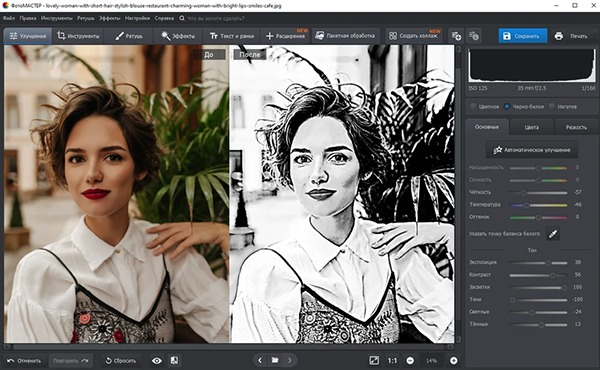Select the Негатив radio button

pos(552,106)
